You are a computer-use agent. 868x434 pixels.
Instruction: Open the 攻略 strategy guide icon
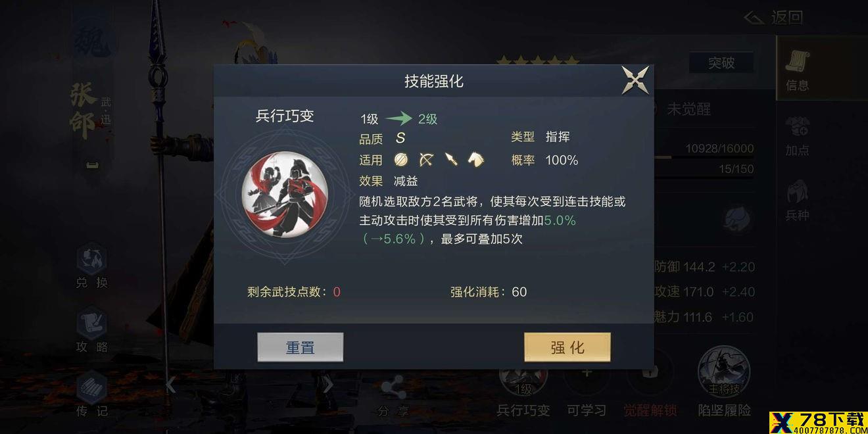coord(91,331)
